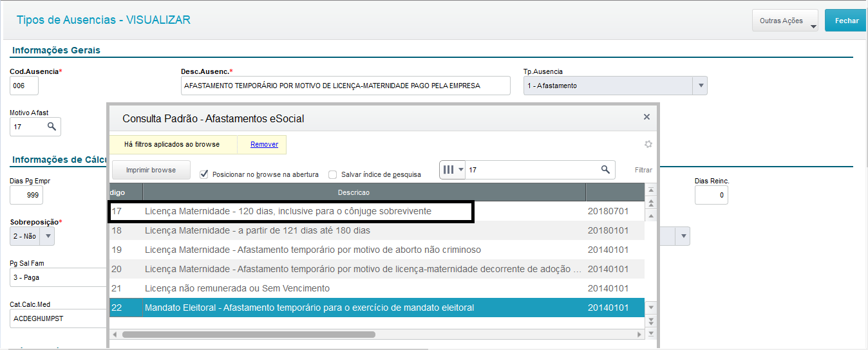Click the Cod.Ausencia input field
The height and width of the screenshot is (350, 868).
pos(24,86)
